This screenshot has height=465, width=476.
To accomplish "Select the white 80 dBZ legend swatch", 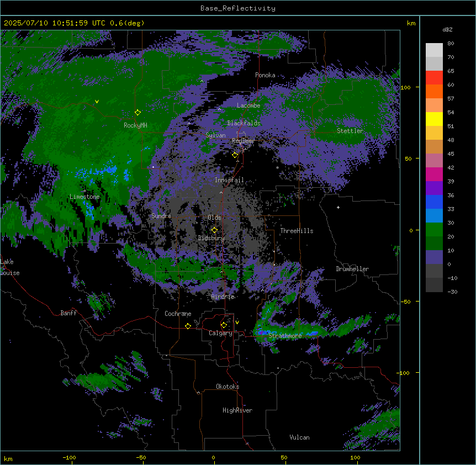I will (x=434, y=50).
